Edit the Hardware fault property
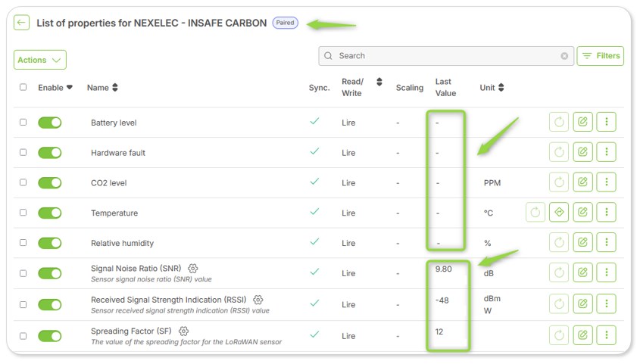Viewport: 640px width, 364px height. coord(582,152)
